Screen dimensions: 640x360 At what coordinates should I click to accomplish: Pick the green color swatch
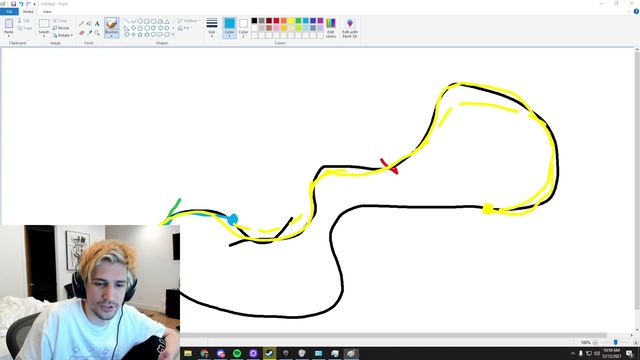coord(298,21)
